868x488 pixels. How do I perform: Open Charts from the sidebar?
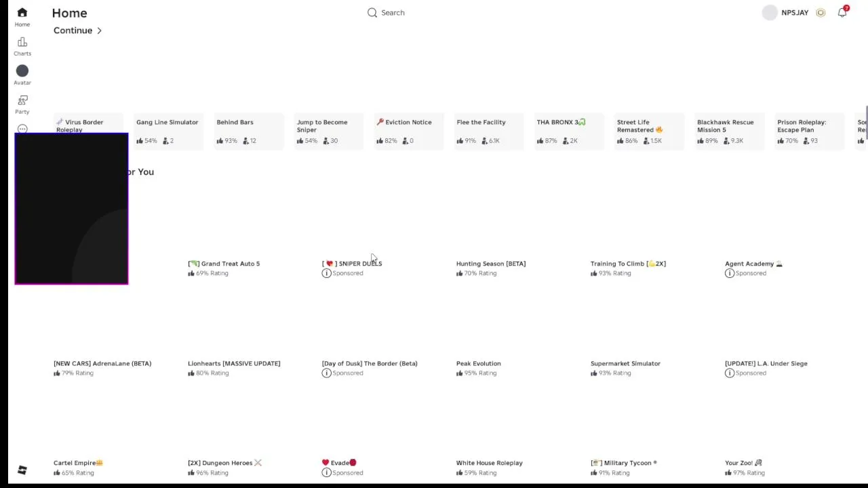22,42
